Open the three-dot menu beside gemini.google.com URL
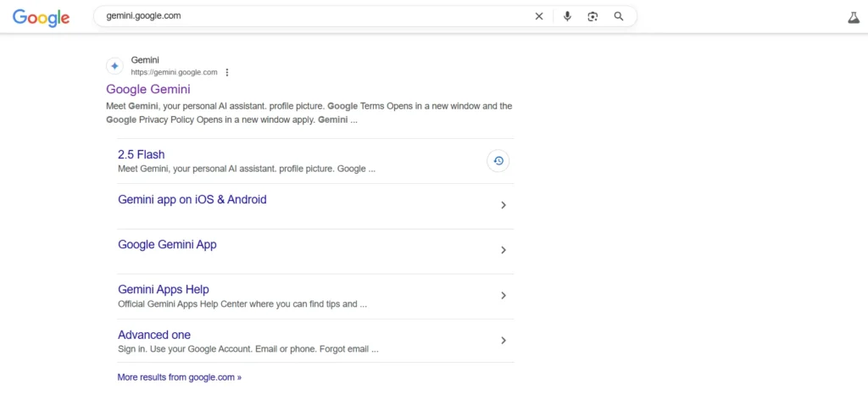 [x=227, y=73]
